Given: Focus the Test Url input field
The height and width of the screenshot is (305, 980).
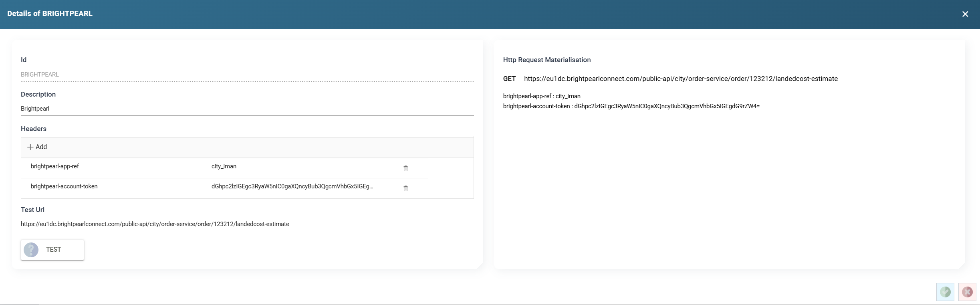Looking at the screenshot, I should pyautogui.click(x=247, y=224).
